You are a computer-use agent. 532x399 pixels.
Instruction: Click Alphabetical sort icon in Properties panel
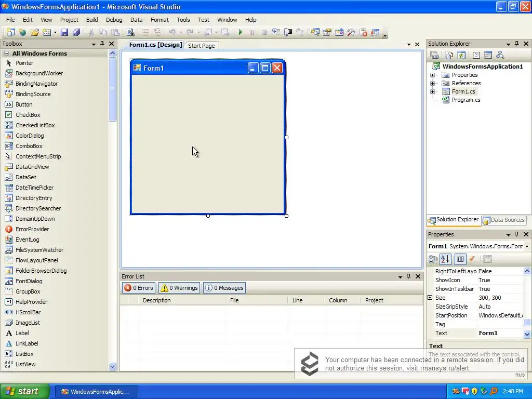(445, 259)
